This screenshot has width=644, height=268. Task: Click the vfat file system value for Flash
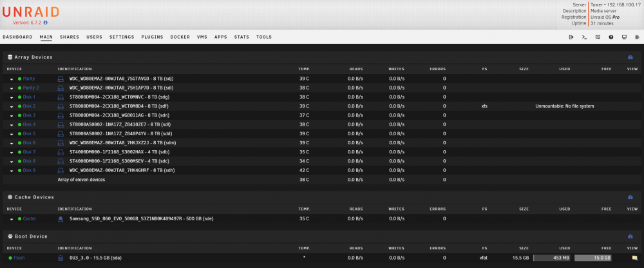pyautogui.click(x=484, y=258)
